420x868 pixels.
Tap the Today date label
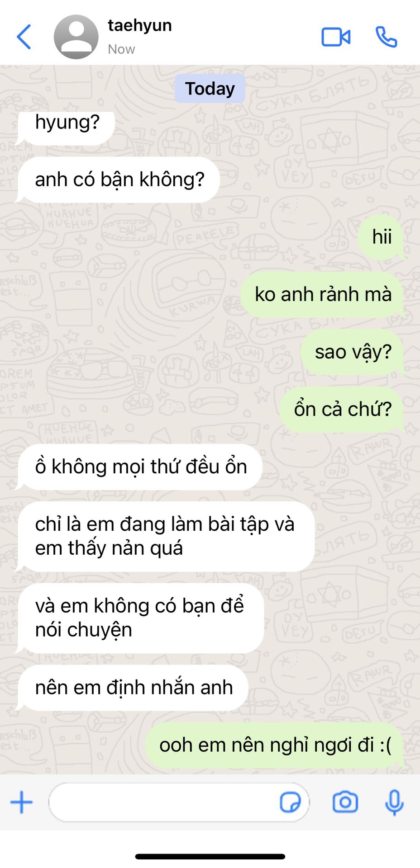click(210, 89)
